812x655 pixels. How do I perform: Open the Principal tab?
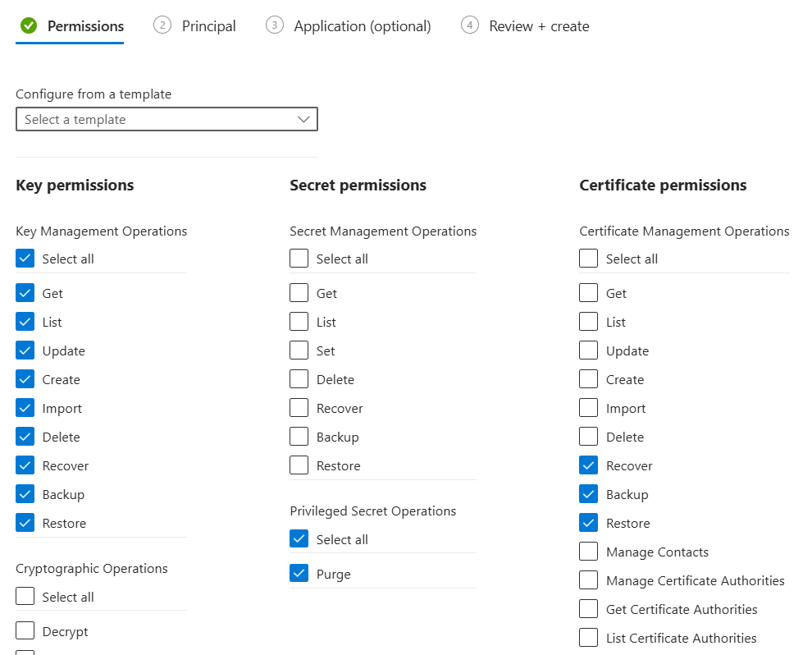click(208, 26)
